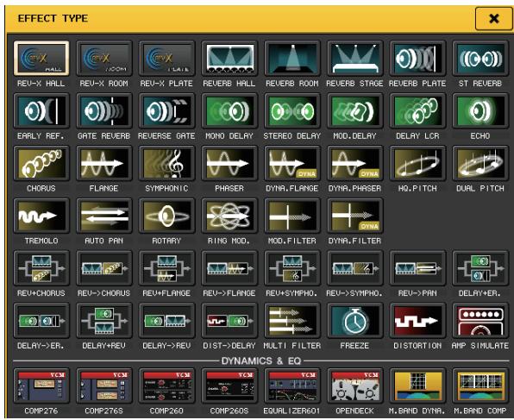This screenshot has height=420, width=514.
Task: Select the DIST->DELAY effect
Action: coord(229,321)
